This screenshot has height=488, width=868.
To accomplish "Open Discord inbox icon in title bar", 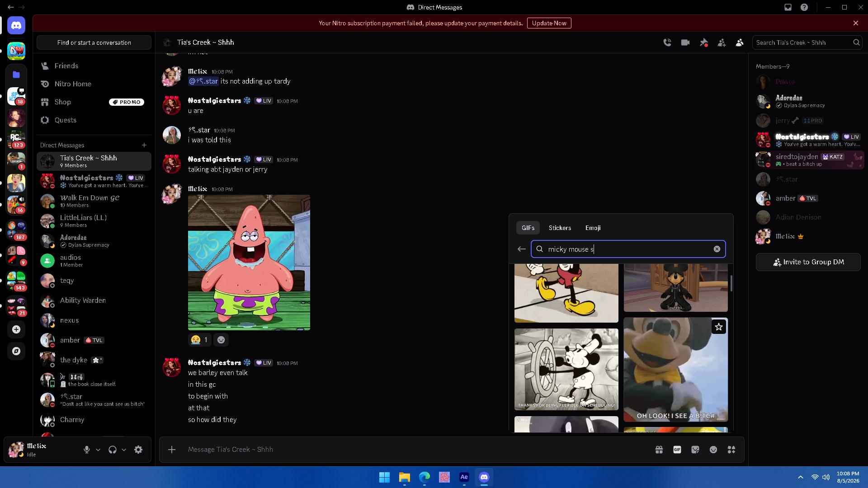I will tap(788, 7).
